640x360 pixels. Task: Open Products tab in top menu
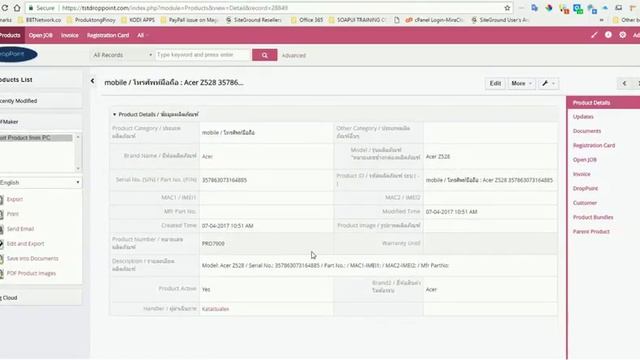tap(11, 36)
